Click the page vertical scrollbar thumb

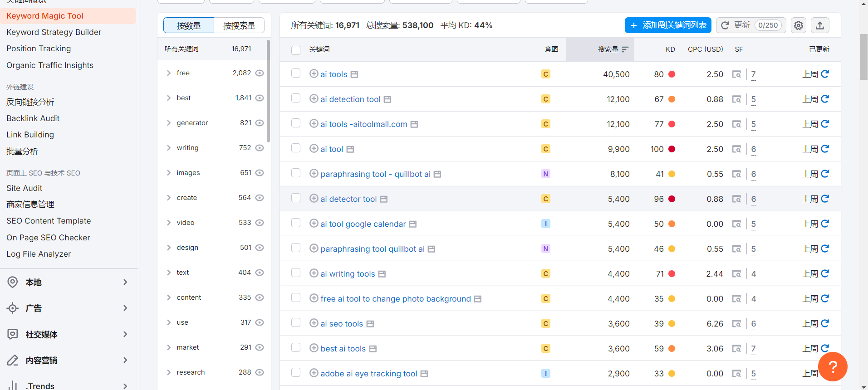[863, 57]
